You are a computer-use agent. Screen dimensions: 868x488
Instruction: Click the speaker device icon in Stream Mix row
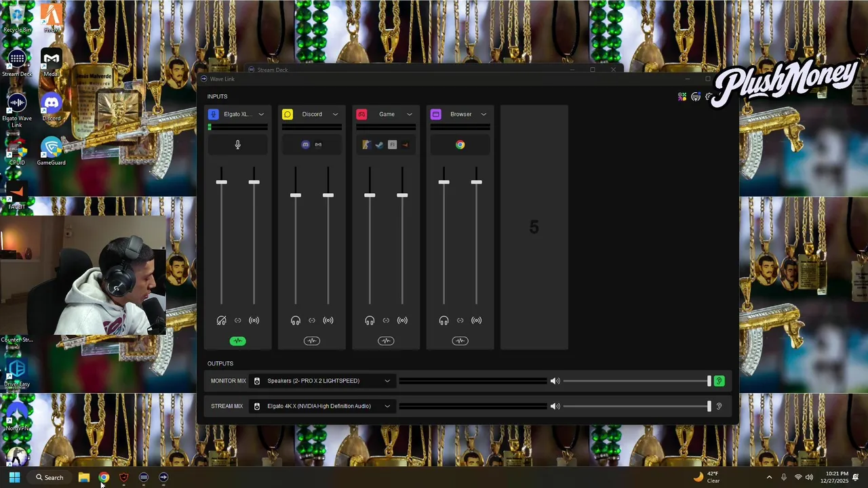point(256,407)
